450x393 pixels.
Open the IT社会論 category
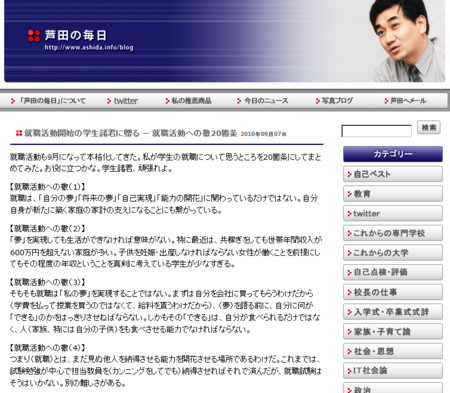pos(393,371)
